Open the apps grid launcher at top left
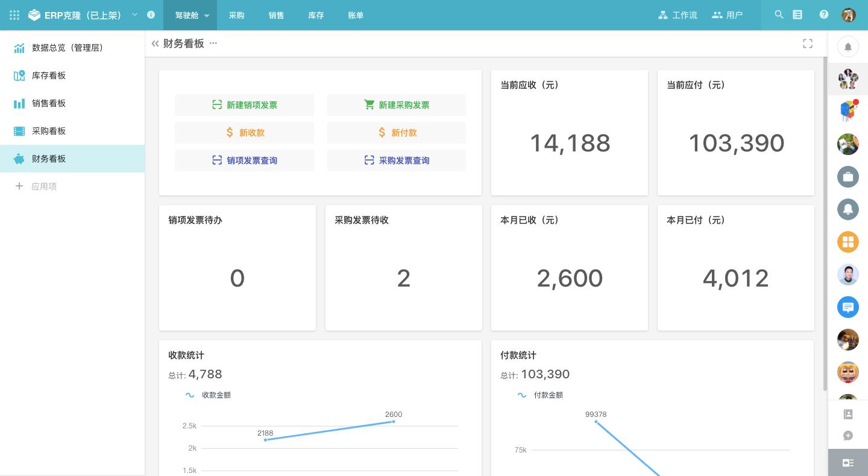 pos(14,15)
